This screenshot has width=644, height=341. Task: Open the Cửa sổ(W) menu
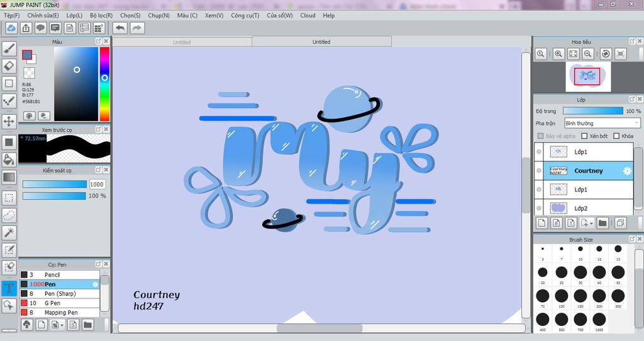[x=280, y=15]
